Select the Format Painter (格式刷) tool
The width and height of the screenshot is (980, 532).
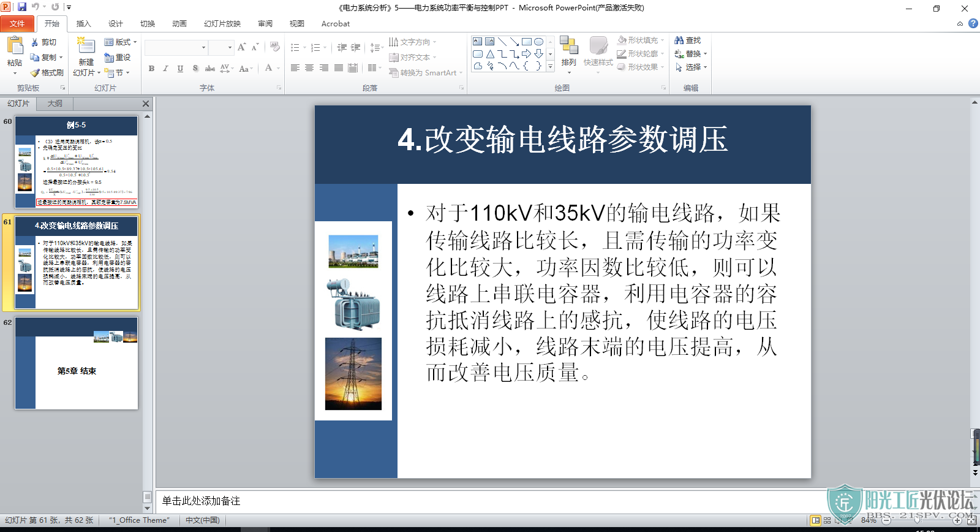47,72
